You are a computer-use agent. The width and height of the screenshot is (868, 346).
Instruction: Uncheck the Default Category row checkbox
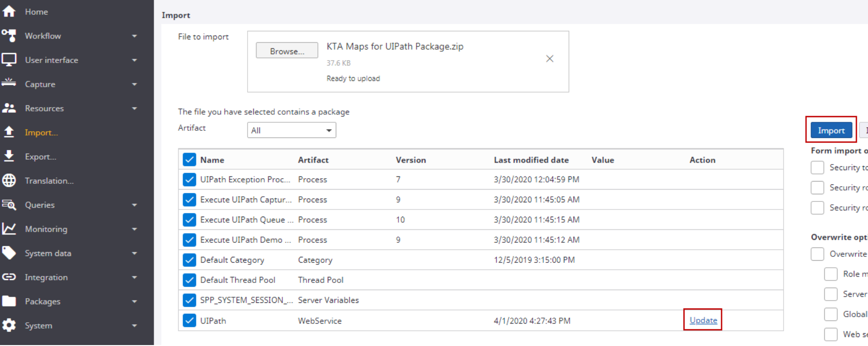189,260
